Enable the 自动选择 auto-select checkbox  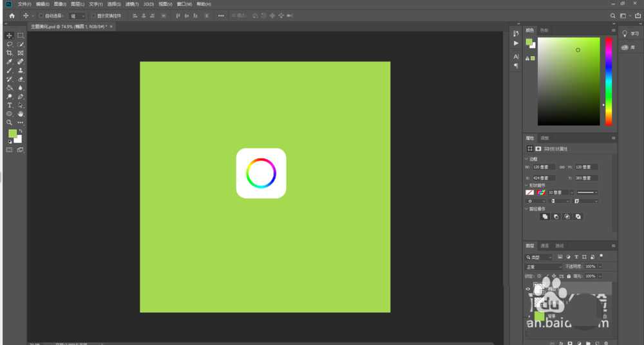point(41,15)
